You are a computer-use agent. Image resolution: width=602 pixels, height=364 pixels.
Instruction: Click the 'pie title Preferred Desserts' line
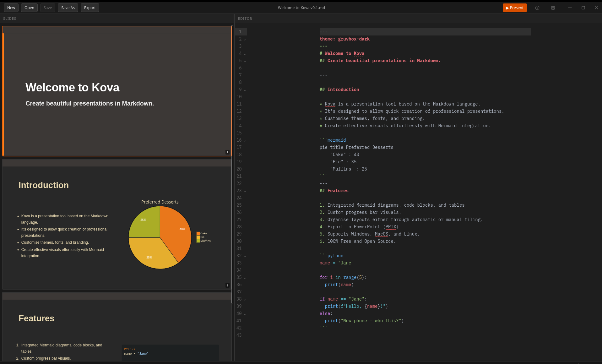pyautogui.click(x=356, y=147)
